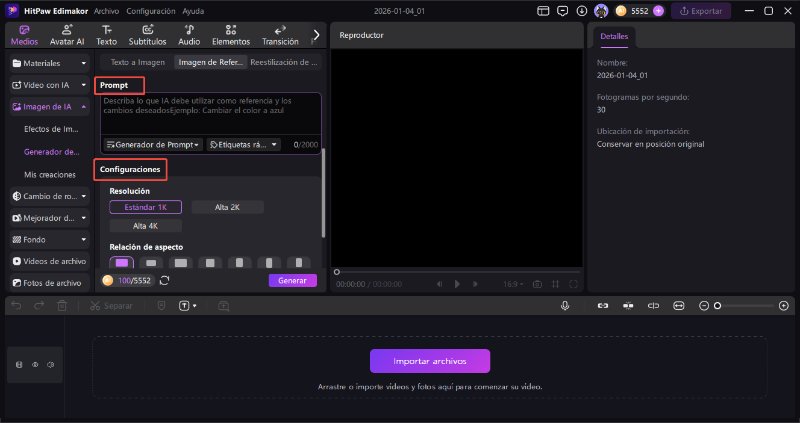Click inside the Prompt description text field
The image size is (800, 423).
208,112
